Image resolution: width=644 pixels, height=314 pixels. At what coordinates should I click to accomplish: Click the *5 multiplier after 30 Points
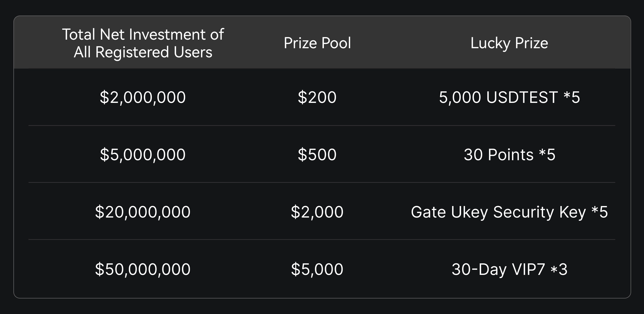[547, 155]
